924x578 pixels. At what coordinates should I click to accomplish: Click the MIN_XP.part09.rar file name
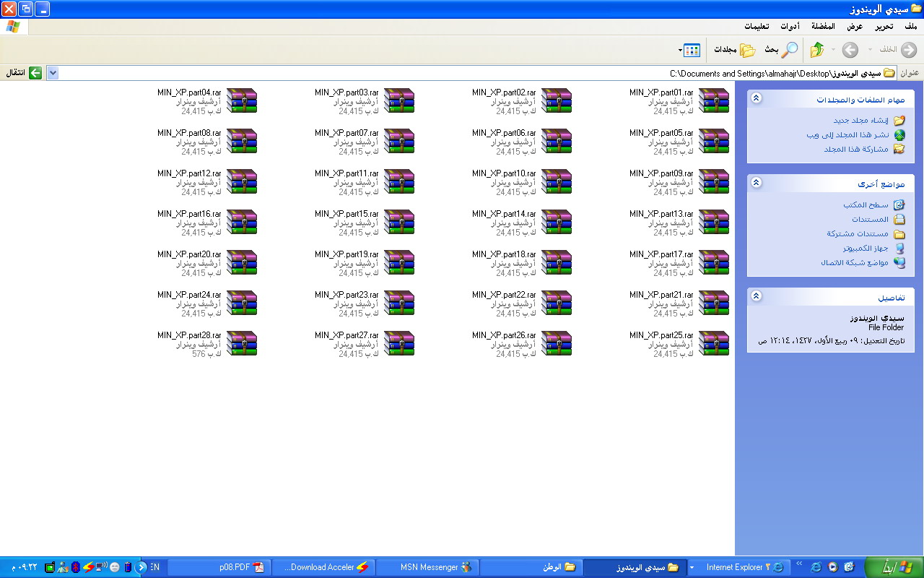coord(661,173)
